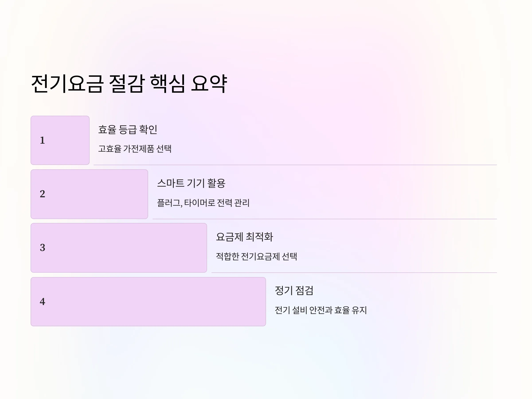The height and width of the screenshot is (399, 532).
Task: Click the text 전기 설비 안전과 효율 유지
Action: (x=321, y=310)
